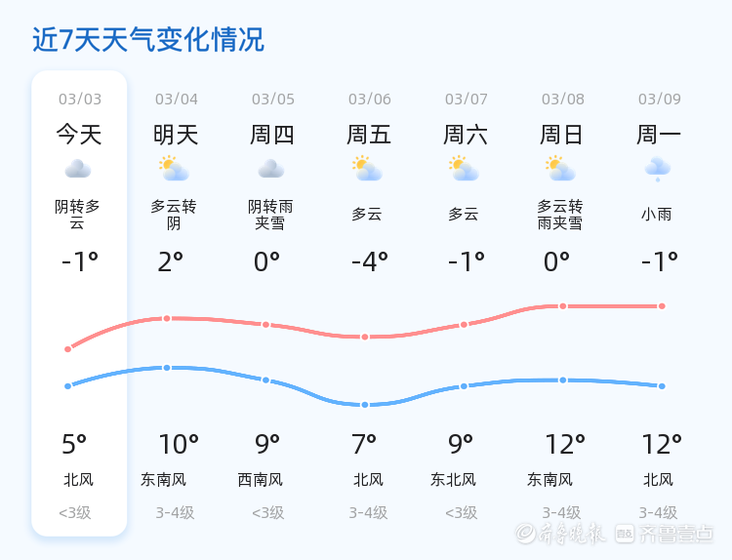Click the 近7天天气变化情况 title
The width and height of the screenshot is (732, 560).
[x=148, y=40]
